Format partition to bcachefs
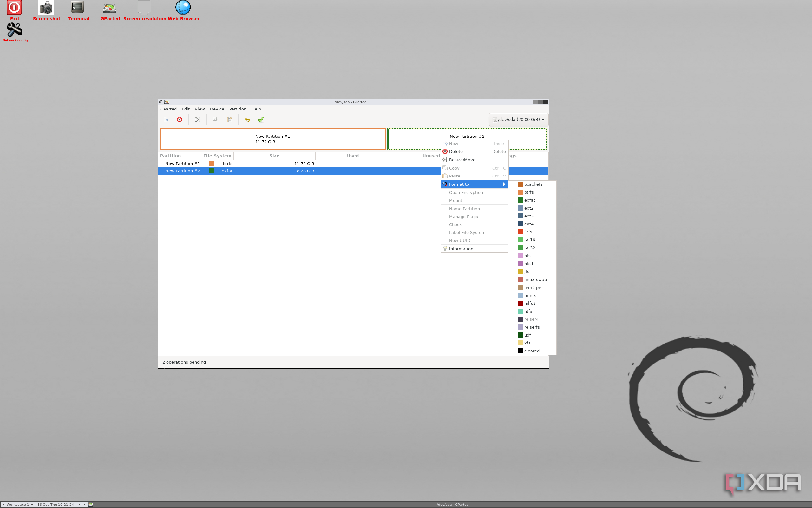Viewport: 812px width, 508px height. [533, 184]
